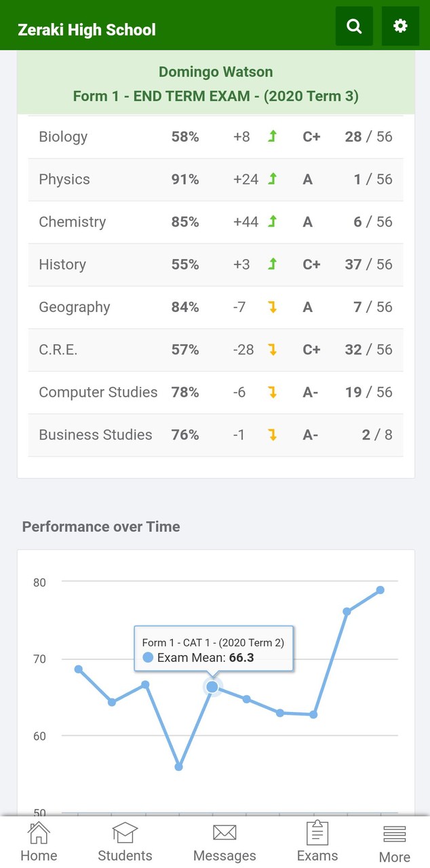Click the Zeraki High School title
This screenshot has width=430, height=868.
87,30
